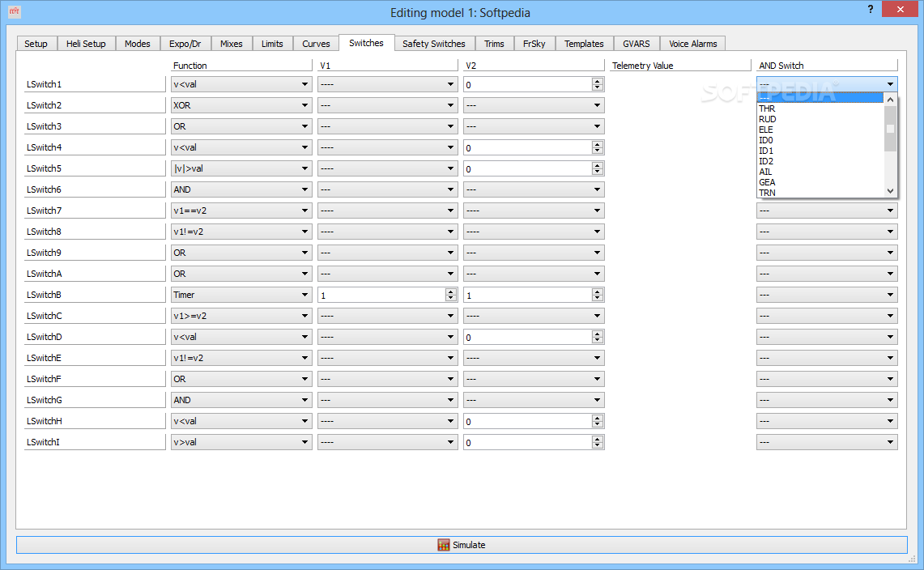Image resolution: width=924 pixels, height=570 pixels.
Task: Open the Limits tab
Action: [x=272, y=44]
